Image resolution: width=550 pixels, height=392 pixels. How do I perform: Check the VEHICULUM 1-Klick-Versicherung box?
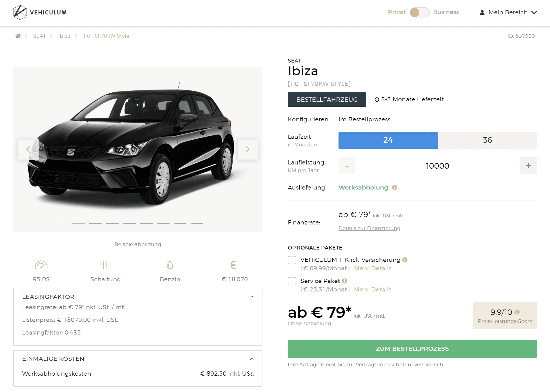coord(292,260)
